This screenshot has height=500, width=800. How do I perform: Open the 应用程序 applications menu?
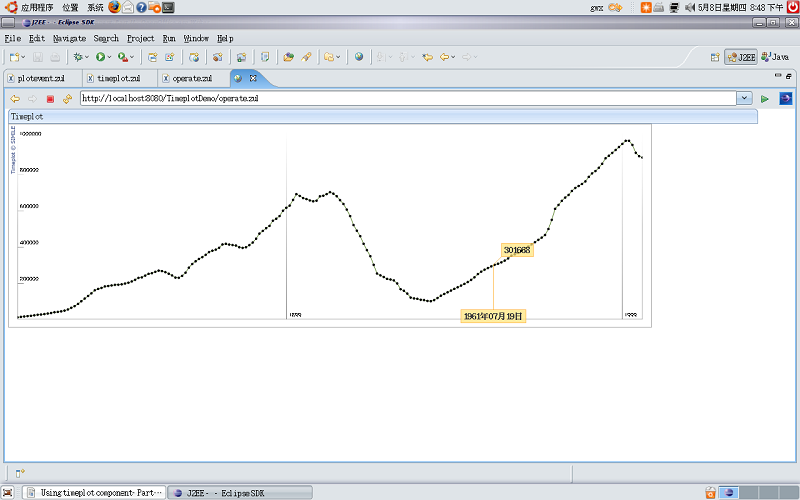coord(37,7)
